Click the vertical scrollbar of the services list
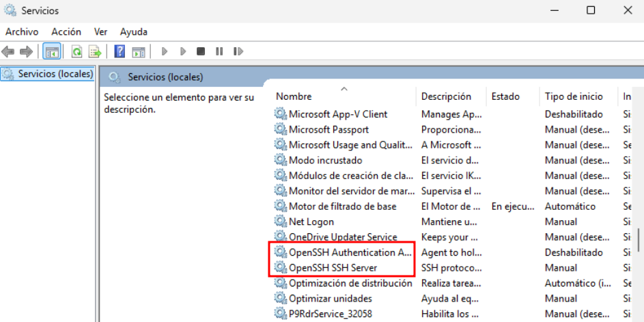Viewport: 644px width, 322px height. pyautogui.click(x=639, y=239)
